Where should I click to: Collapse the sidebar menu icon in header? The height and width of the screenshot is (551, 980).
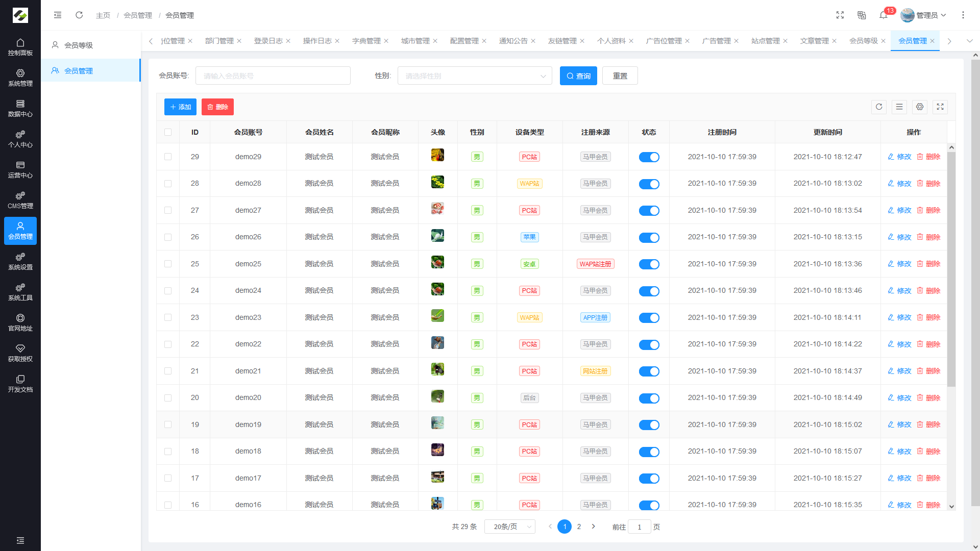point(58,15)
